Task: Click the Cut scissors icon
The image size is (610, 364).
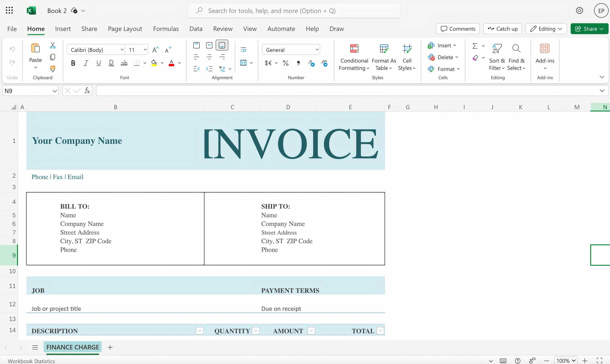Action: [x=53, y=45]
